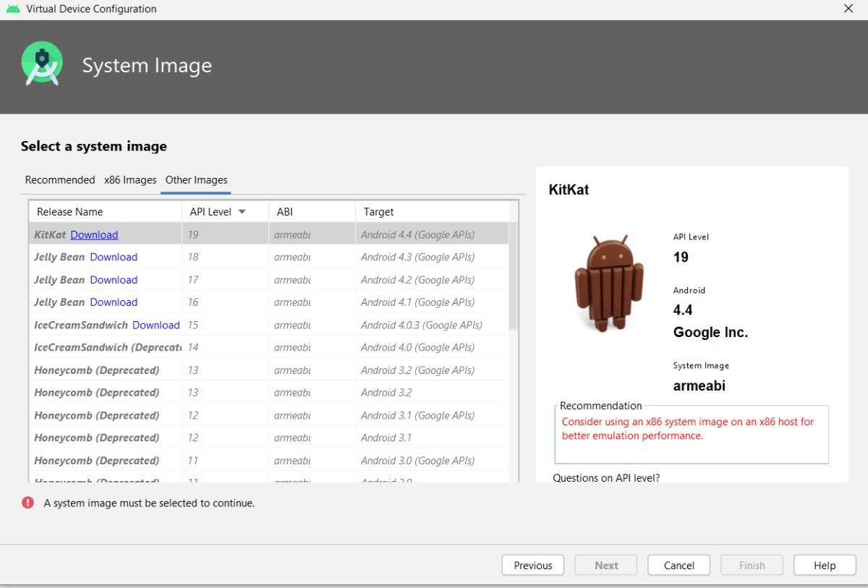Select the KitKat row release name
The height and width of the screenshot is (588, 868).
pos(50,234)
